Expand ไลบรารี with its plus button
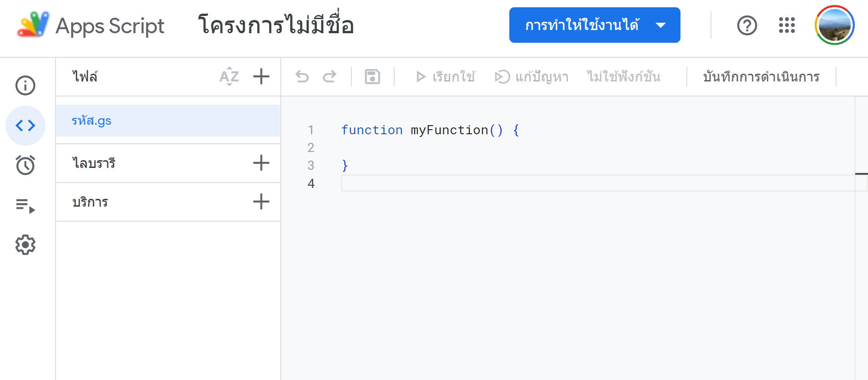The height and width of the screenshot is (380, 868). 261,163
